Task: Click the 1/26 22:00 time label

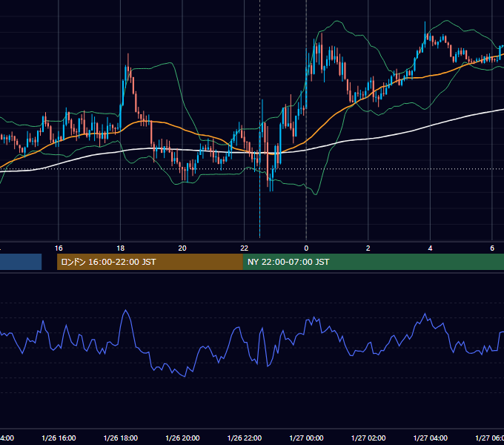Action: [245, 438]
